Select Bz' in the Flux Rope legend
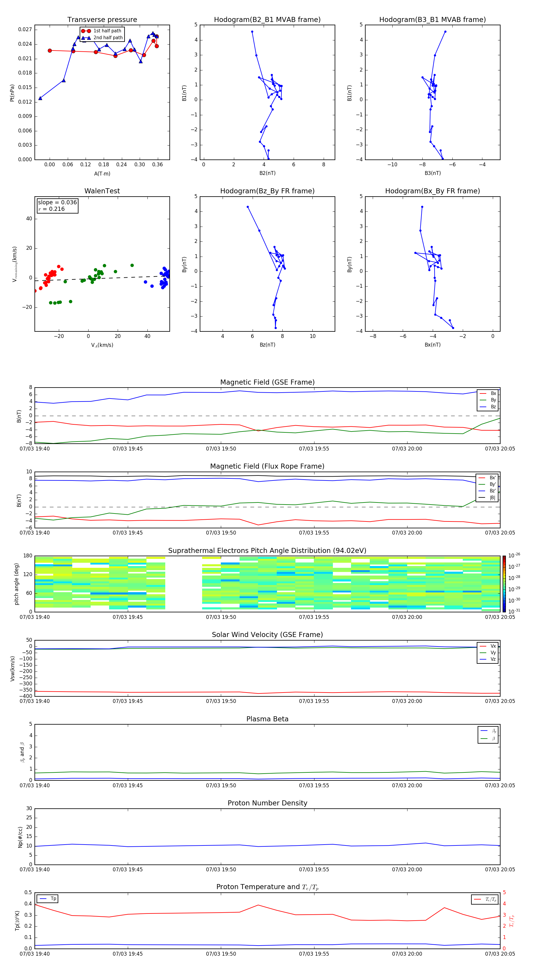 coord(487,491)
